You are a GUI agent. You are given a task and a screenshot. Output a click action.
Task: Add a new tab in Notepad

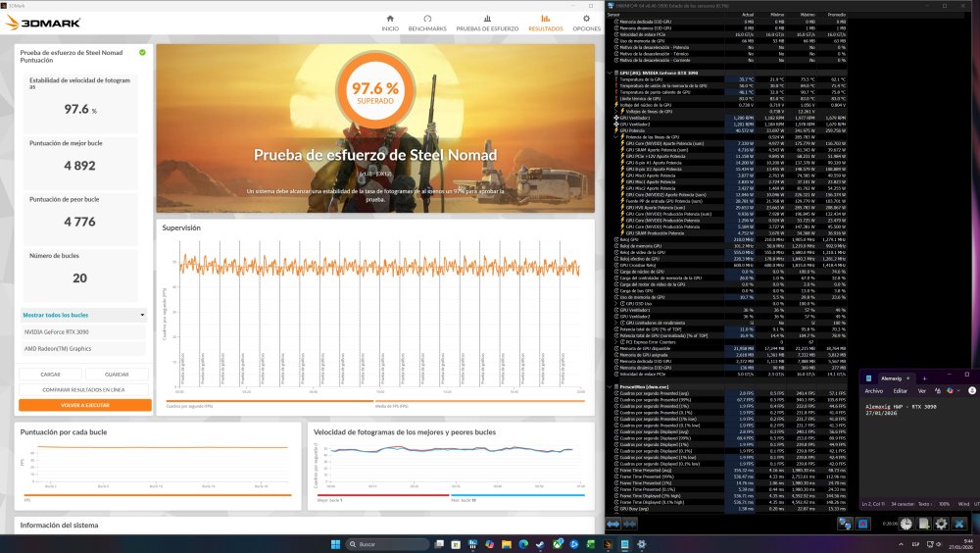pyautogui.click(x=924, y=378)
